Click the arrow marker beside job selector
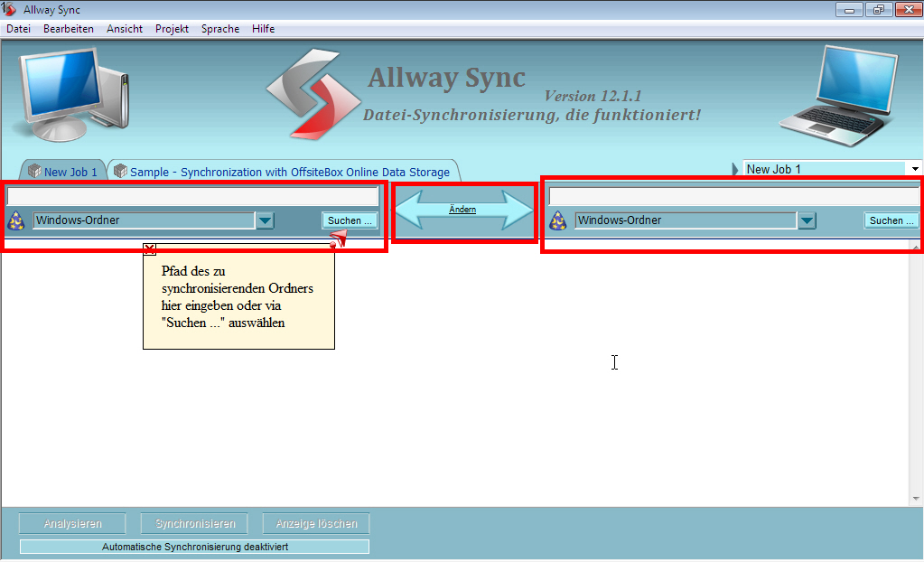The width and height of the screenshot is (924, 562). click(x=735, y=169)
